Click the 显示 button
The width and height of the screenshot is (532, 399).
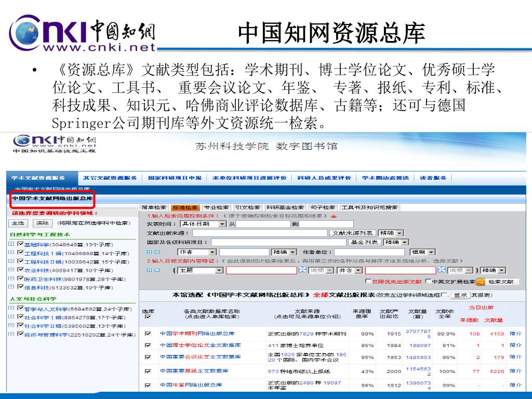click(x=460, y=295)
